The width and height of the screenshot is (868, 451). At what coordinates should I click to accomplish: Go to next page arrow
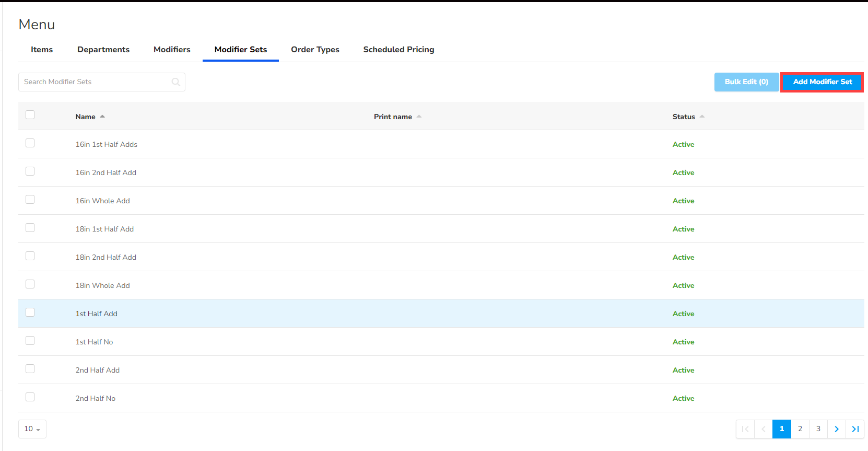pyautogui.click(x=837, y=429)
